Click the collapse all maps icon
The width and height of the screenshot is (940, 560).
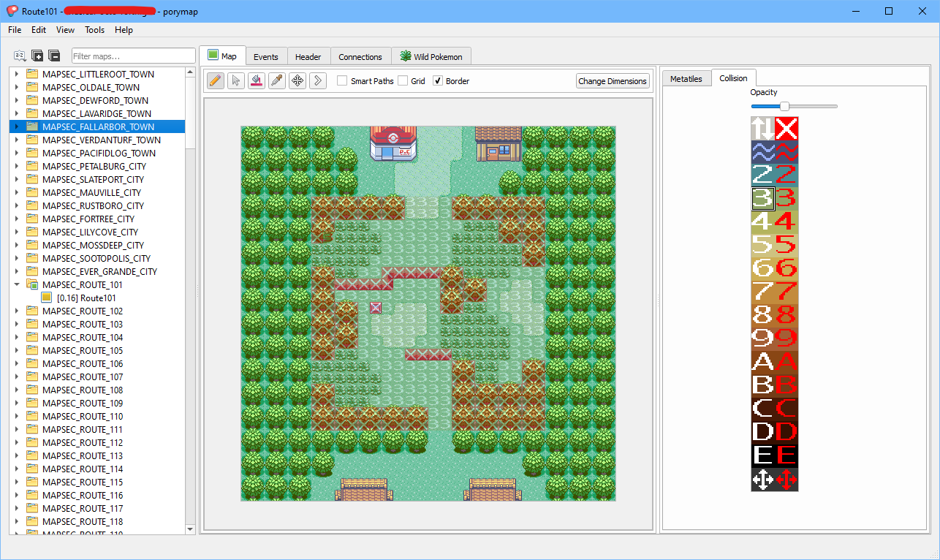pos(54,56)
